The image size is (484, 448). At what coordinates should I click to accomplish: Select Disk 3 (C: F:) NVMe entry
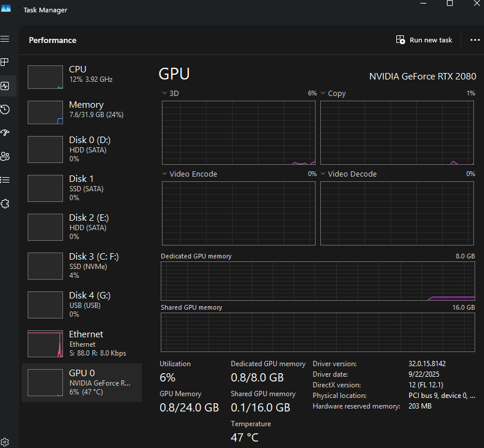82,266
